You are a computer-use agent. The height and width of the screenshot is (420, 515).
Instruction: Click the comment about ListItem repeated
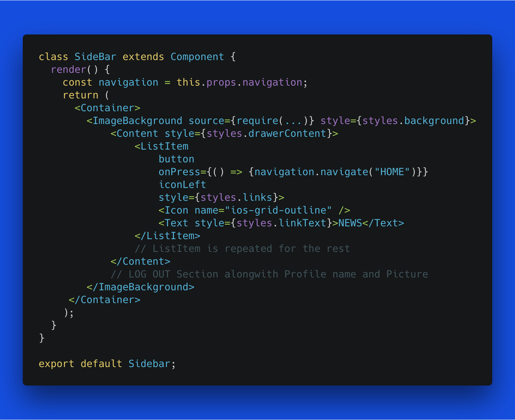coord(242,249)
